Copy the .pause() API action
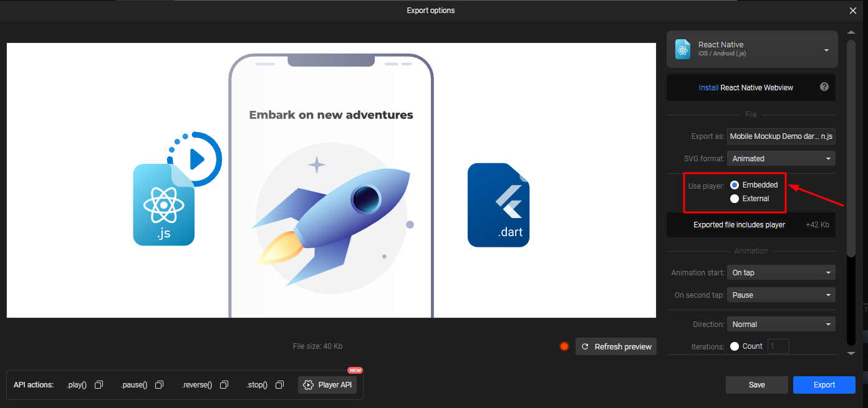The height and width of the screenshot is (408, 868). [159, 385]
